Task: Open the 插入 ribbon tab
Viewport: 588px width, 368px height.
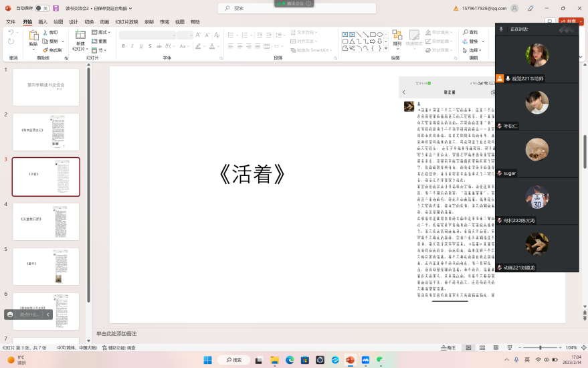Action: coord(43,22)
